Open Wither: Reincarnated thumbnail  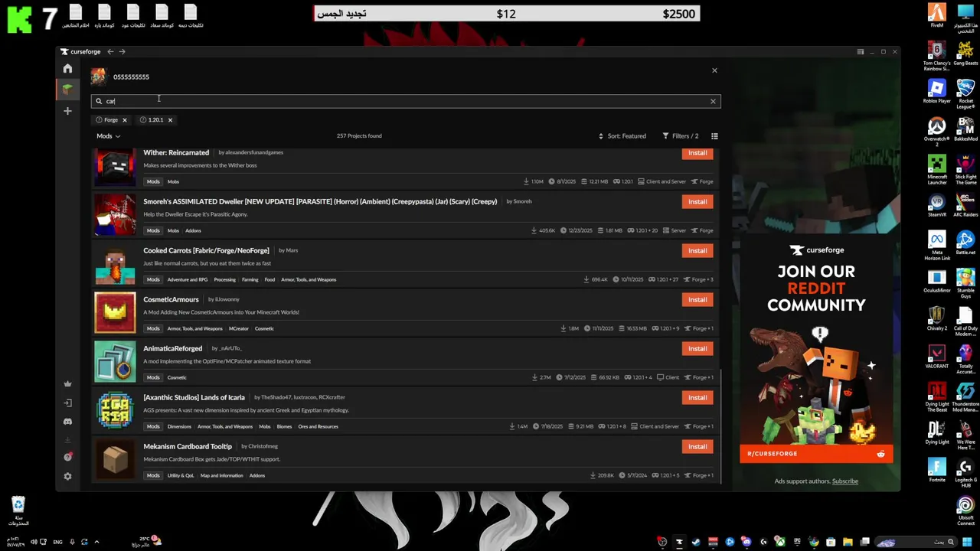pyautogui.click(x=115, y=167)
